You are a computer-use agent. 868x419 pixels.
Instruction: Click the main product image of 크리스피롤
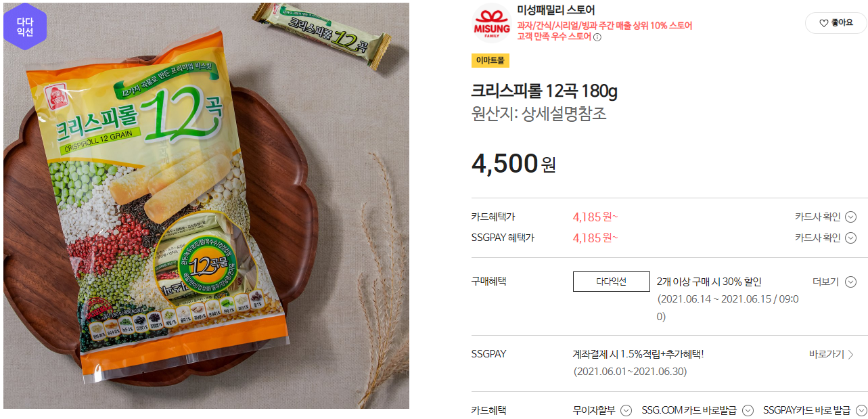pyautogui.click(x=206, y=206)
